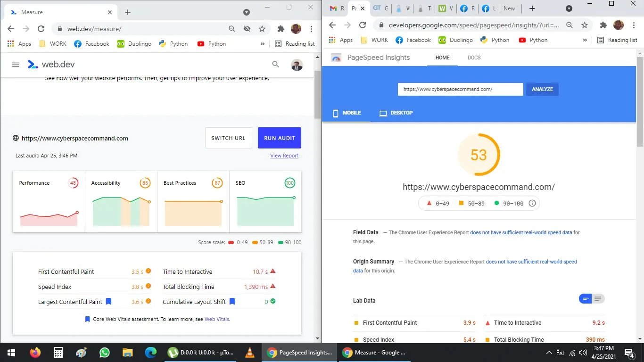Switch to Measure - Google Chrome taskbar window

point(376,353)
